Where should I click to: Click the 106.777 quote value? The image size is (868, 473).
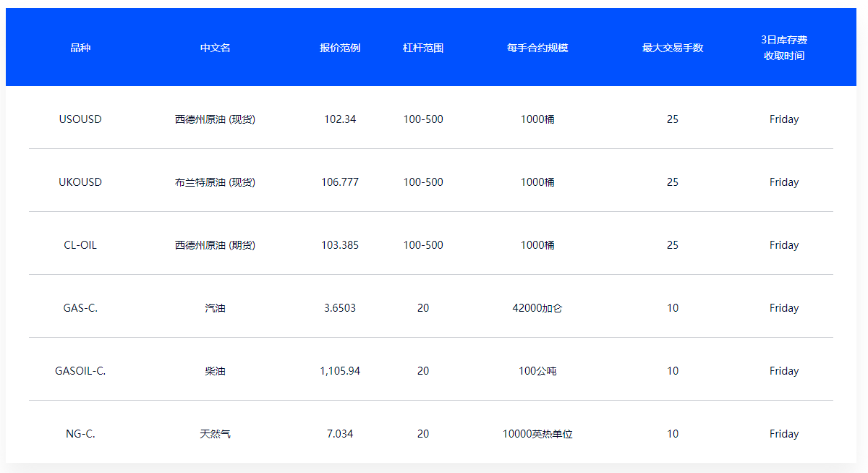tap(340, 182)
